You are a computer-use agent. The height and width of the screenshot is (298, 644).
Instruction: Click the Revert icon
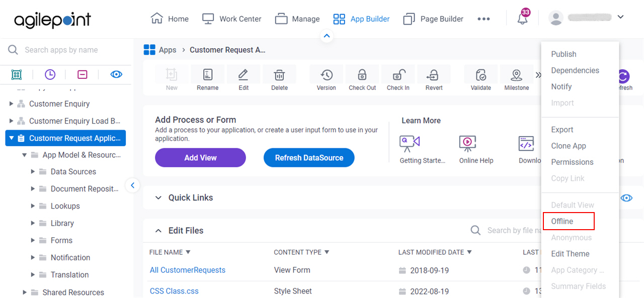click(x=434, y=75)
